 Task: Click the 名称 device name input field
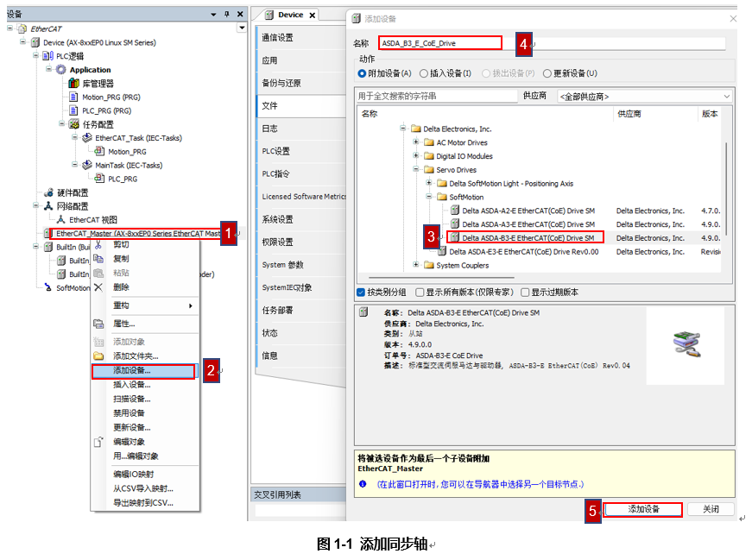click(552, 43)
